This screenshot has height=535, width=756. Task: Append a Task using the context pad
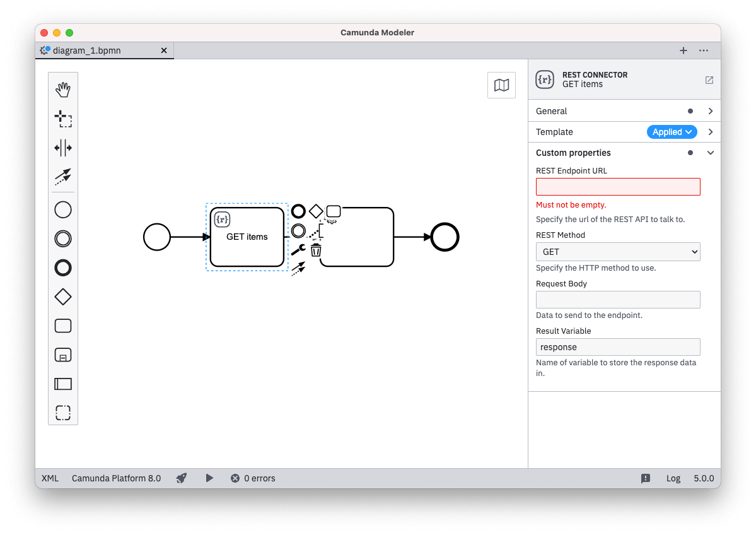pyautogui.click(x=332, y=211)
